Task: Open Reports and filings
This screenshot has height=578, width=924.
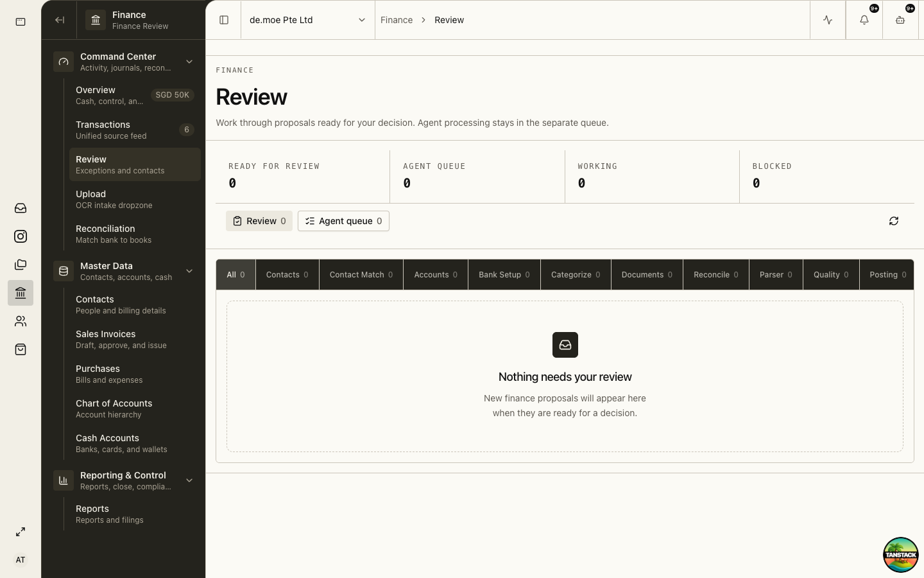Action: click(x=135, y=514)
